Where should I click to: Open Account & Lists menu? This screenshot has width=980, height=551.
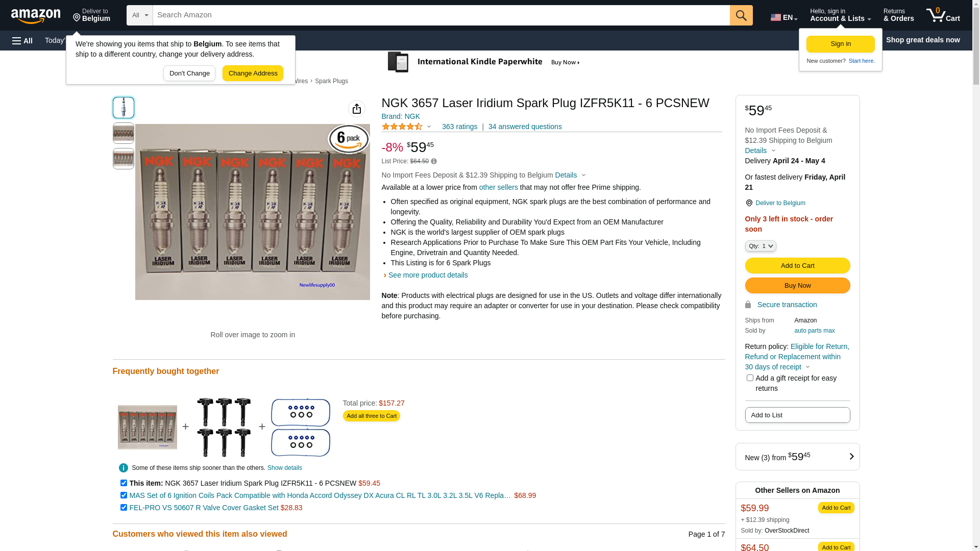coord(840,15)
